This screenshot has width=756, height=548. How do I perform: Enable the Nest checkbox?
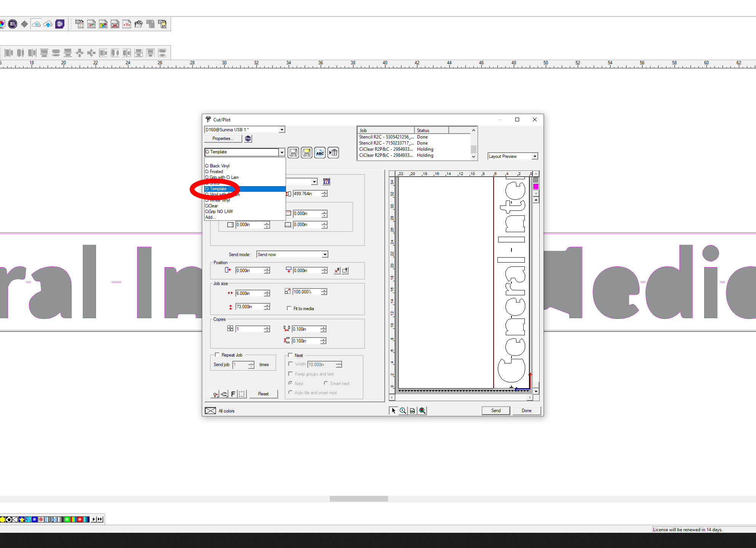[x=290, y=355]
